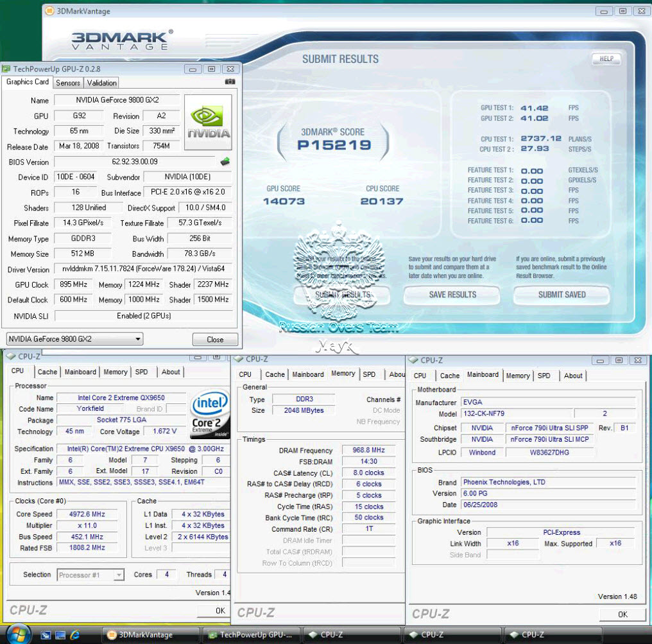Click Release Date Mar 18, 2008
Image resolution: width=652 pixels, height=644 pixels.
tap(79, 146)
